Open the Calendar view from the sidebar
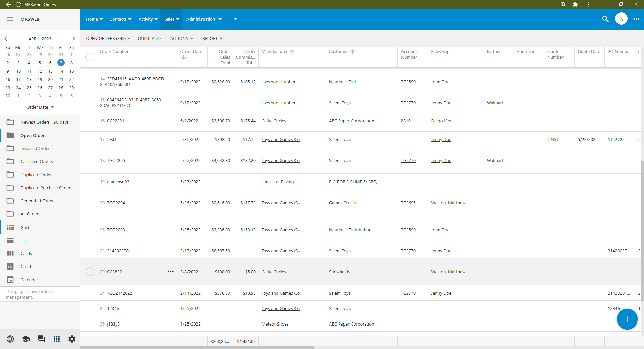This screenshot has width=644, height=349. point(30,280)
